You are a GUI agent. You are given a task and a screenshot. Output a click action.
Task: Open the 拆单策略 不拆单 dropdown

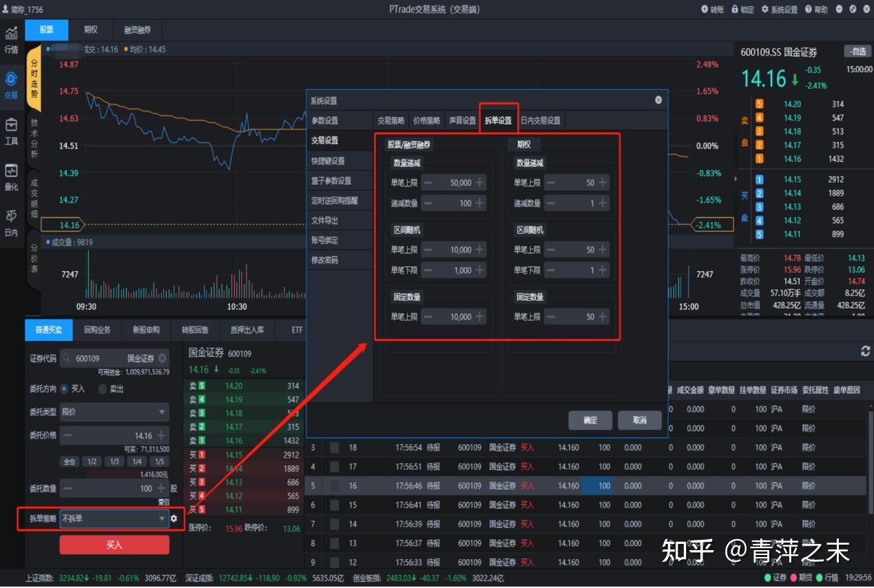(114, 518)
